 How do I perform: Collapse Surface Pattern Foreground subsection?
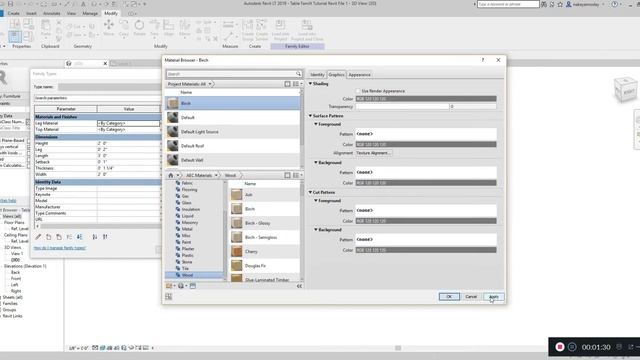tap(316, 124)
